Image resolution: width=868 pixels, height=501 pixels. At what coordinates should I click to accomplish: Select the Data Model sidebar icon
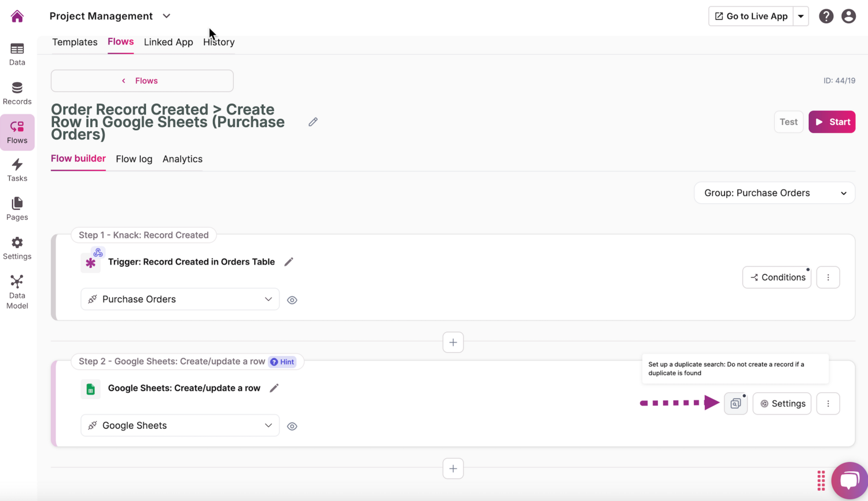coord(17,289)
